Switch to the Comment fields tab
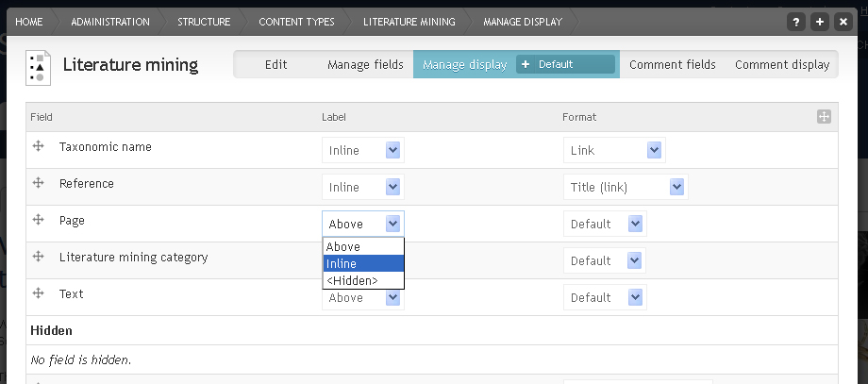Screen dimensions: 868x384 point(672,65)
